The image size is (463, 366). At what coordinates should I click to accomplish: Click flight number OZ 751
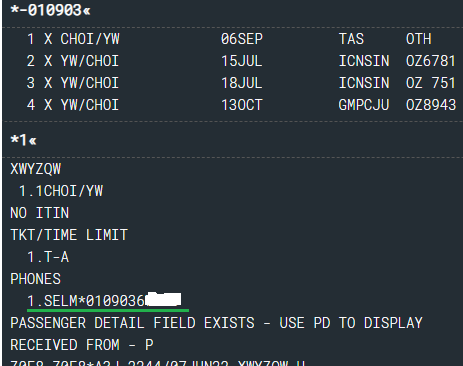tap(431, 83)
